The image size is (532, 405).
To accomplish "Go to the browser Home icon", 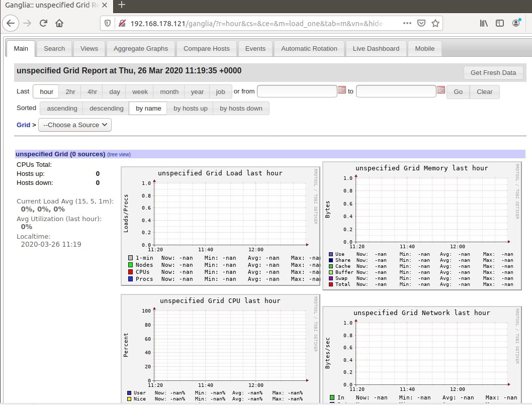I will click(x=59, y=23).
